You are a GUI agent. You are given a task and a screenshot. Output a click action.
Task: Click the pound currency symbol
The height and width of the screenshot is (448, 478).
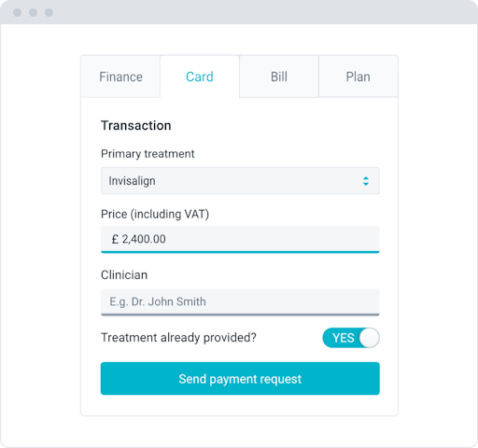pyautogui.click(x=115, y=239)
